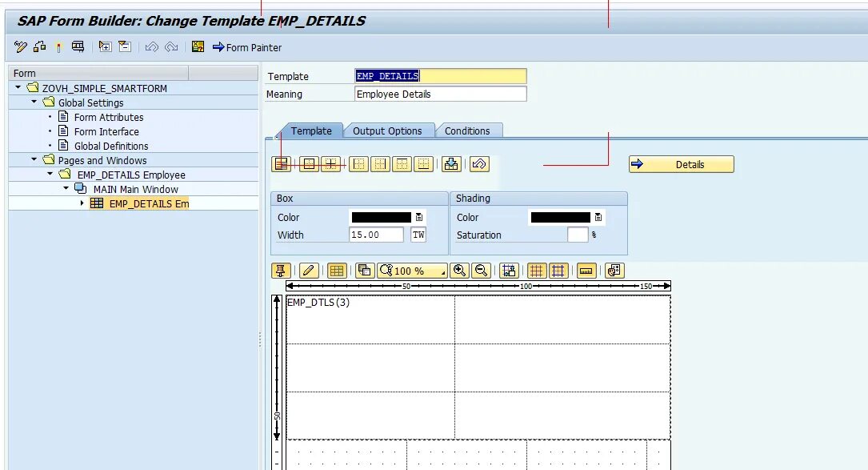Toggle the table grid icon in painter toolbar
Viewport: 868px width, 470px height.
(337, 271)
